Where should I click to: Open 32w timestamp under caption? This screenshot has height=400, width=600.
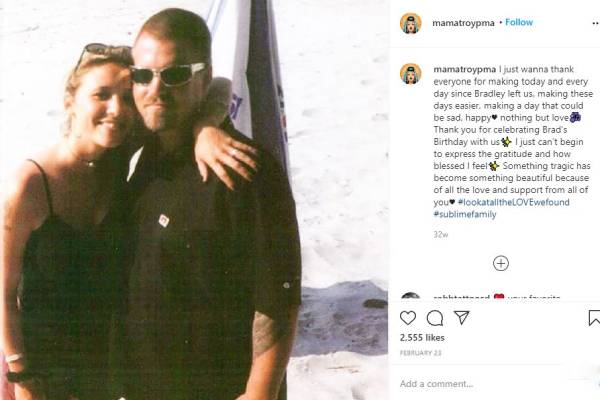click(x=441, y=235)
